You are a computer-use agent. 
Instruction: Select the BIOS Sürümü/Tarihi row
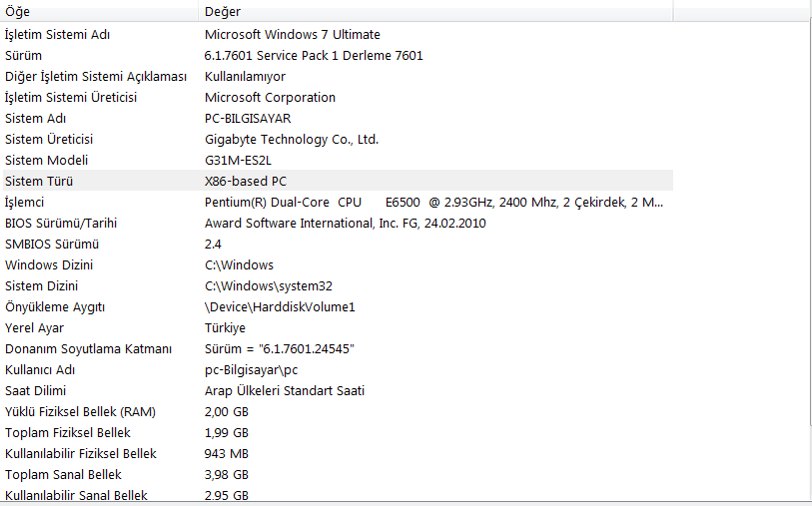61,224
